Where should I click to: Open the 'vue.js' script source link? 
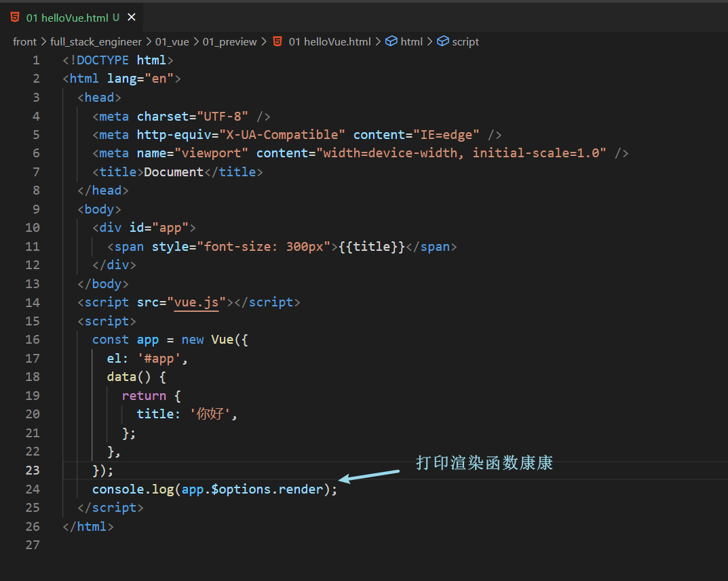[x=196, y=302]
